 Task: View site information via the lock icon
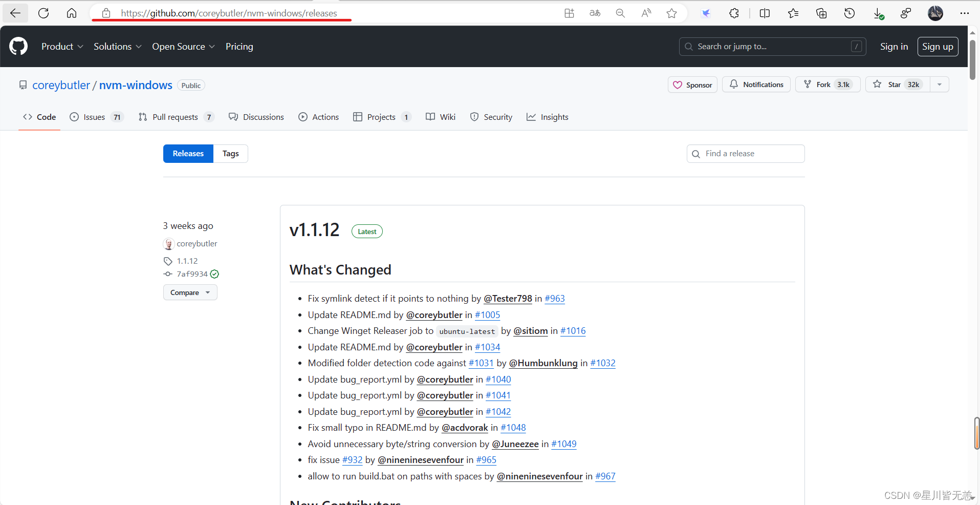(106, 13)
